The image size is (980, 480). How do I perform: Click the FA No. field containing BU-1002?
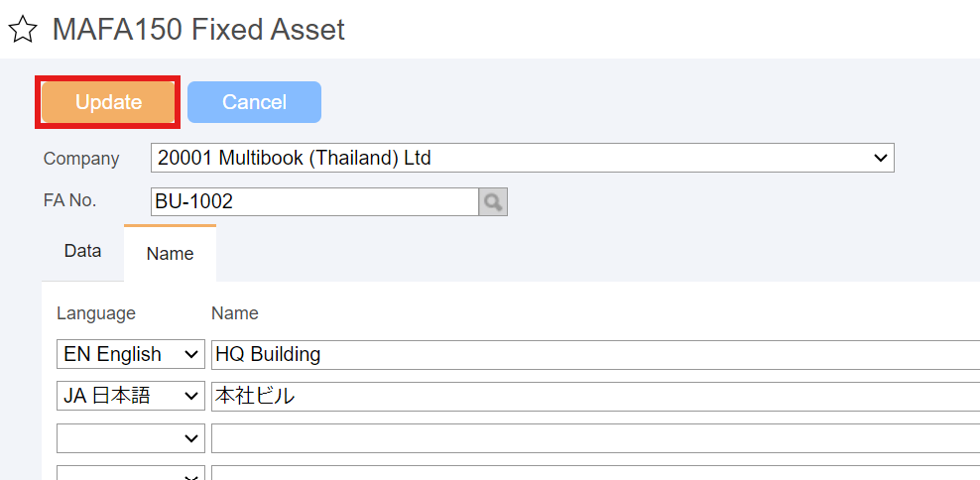point(315,202)
